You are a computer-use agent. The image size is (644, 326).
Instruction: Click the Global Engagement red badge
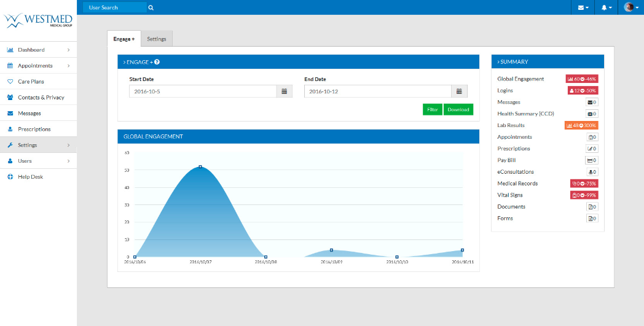click(x=581, y=79)
